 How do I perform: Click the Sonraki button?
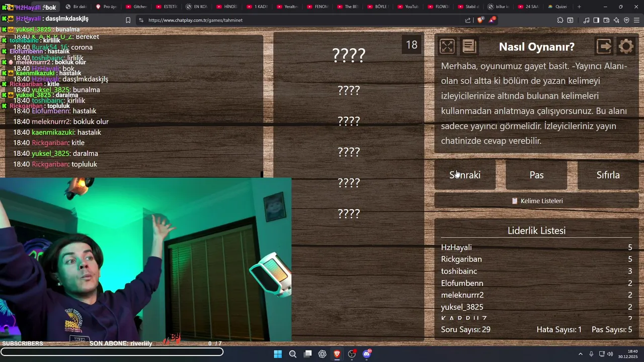coord(465,175)
